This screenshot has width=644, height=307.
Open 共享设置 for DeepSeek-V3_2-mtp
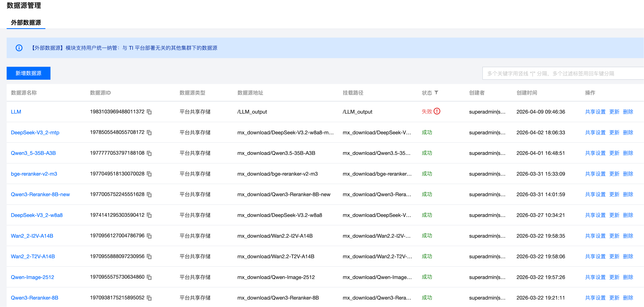595,133
